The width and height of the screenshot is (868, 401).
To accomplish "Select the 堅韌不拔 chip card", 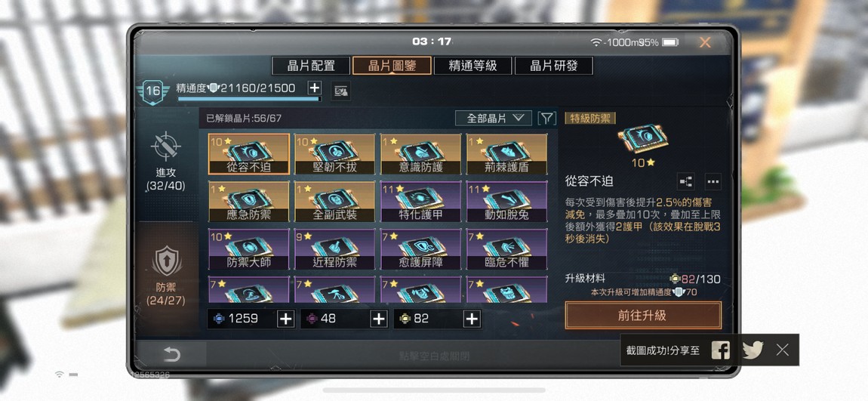I will (334, 154).
